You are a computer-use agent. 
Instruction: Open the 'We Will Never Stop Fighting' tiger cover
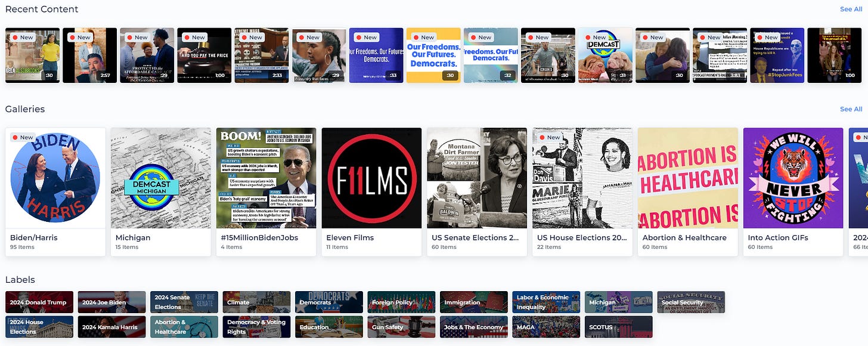(793, 178)
